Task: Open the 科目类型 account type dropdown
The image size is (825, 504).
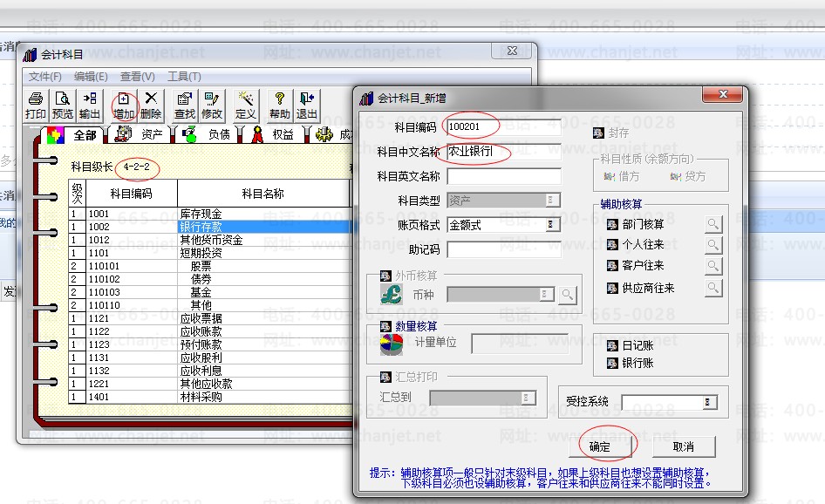Action: point(551,200)
